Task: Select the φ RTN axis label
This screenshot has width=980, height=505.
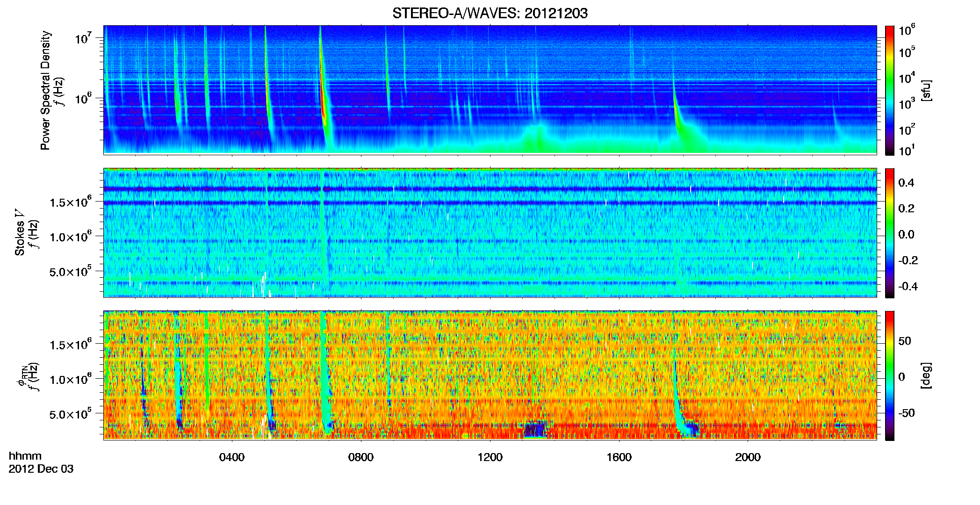Action: point(22,376)
